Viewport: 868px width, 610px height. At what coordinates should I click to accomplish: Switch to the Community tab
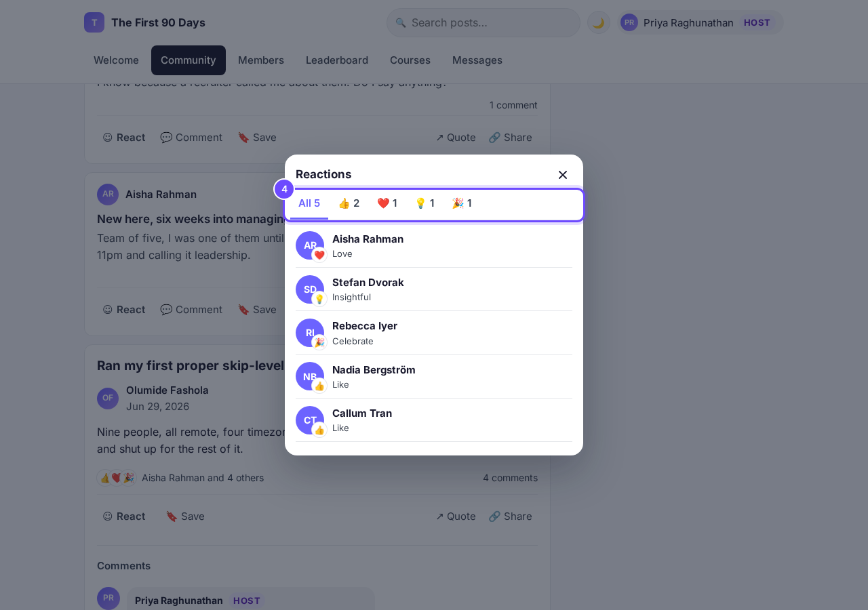coord(189,60)
